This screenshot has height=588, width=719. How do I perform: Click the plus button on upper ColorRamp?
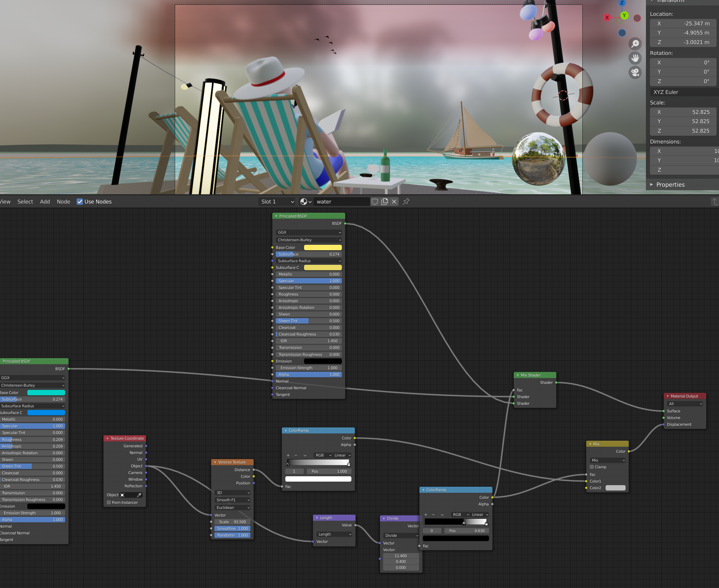288,455
